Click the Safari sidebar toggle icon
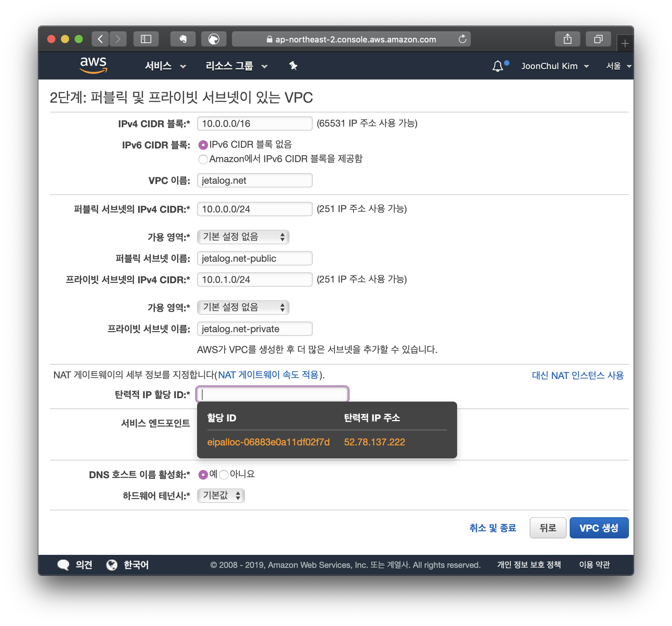 [146, 39]
